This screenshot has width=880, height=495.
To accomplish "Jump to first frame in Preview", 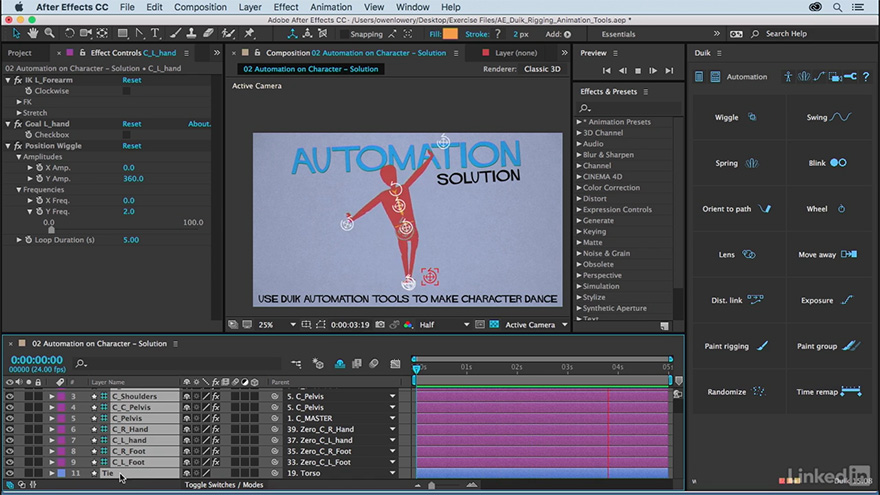I will pos(607,71).
